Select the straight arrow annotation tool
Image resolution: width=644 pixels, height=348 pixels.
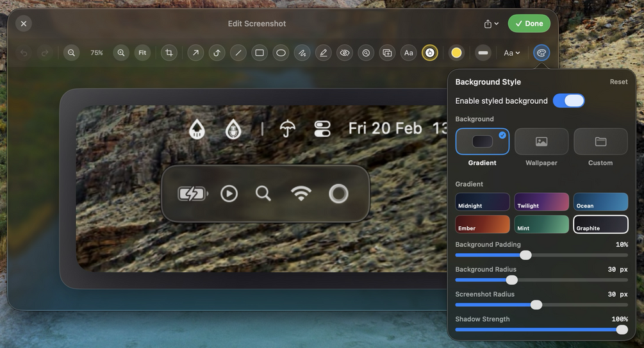point(195,53)
